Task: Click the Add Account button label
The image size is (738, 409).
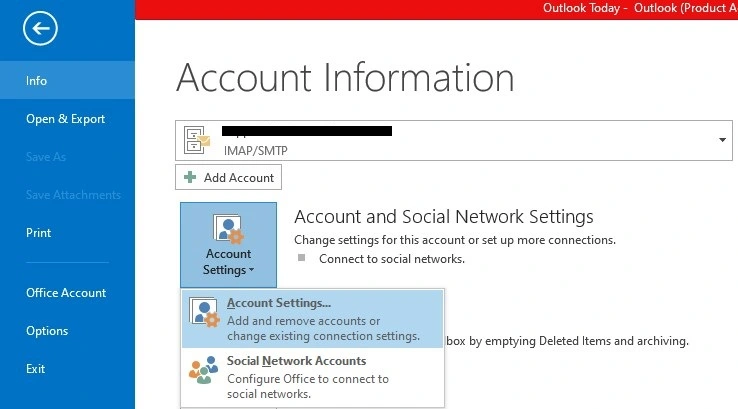Action: (x=238, y=178)
